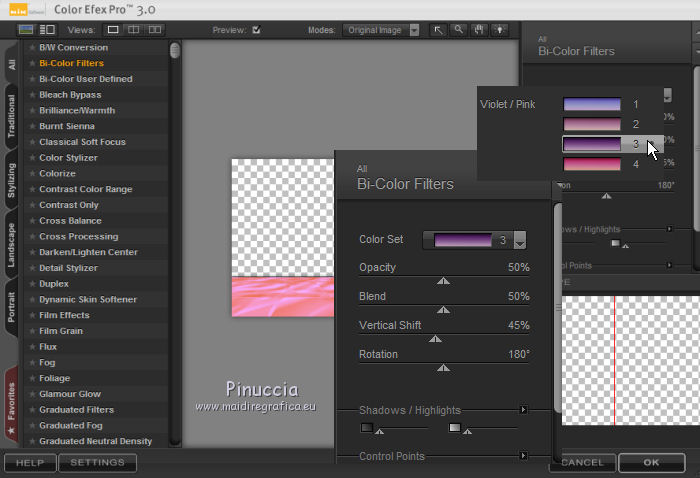Image resolution: width=700 pixels, height=478 pixels.
Task: Star Bleach Bypass as a favorite
Action: [x=32, y=95]
